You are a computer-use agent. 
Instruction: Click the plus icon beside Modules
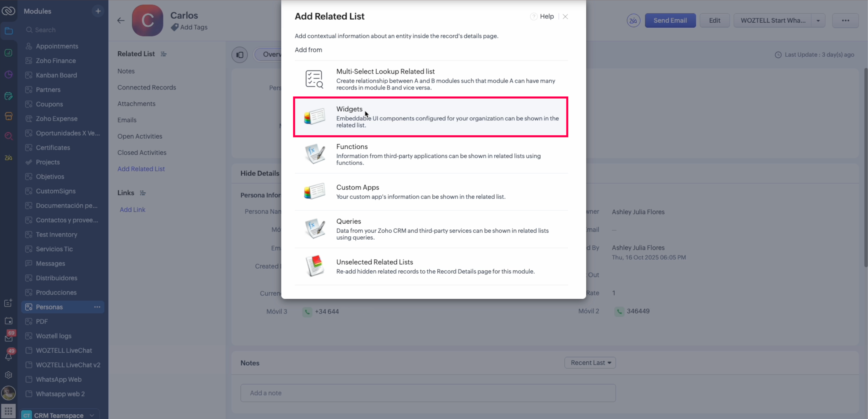point(98,11)
